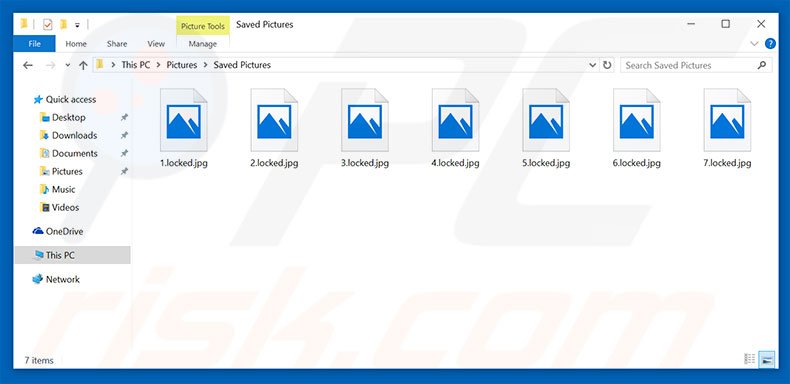Click the New folder quick access toolbar icon
The height and width of the screenshot is (384, 790).
tap(63, 24)
